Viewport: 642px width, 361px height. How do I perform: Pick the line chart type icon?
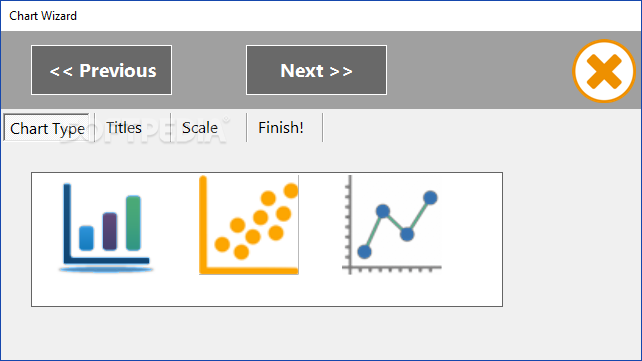392,225
